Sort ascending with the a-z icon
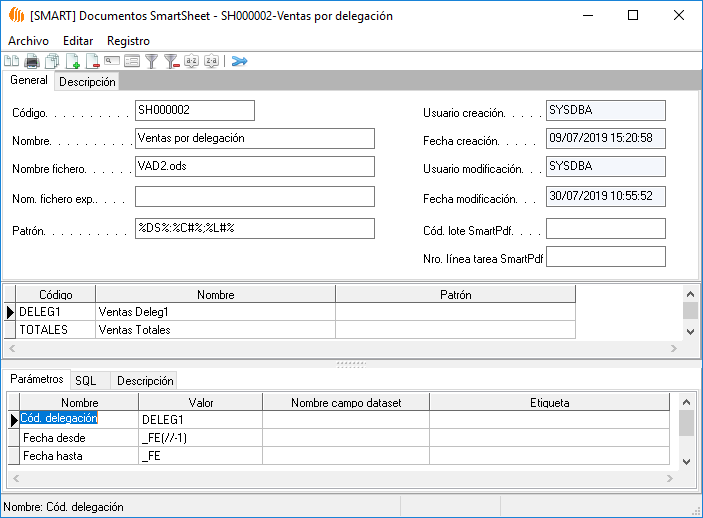Image resolution: width=703 pixels, height=518 pixels. 192,61
